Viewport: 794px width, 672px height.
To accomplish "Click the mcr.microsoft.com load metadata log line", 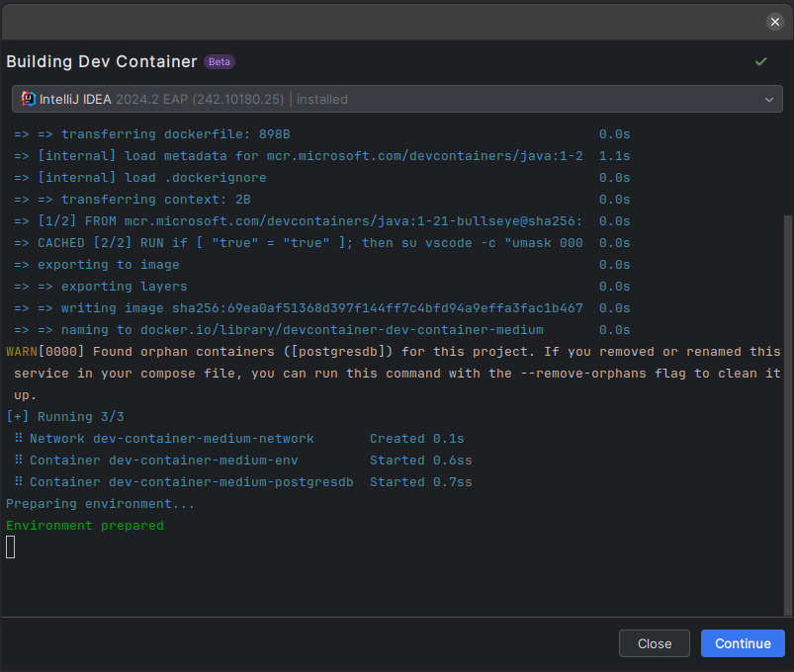I will [x=322, y=156].
